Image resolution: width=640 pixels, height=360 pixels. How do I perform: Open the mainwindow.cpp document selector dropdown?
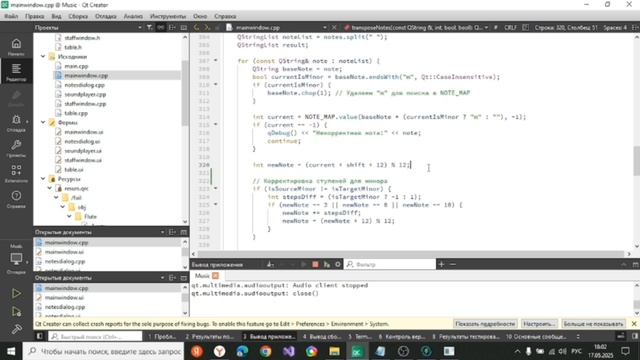(324, 27)
